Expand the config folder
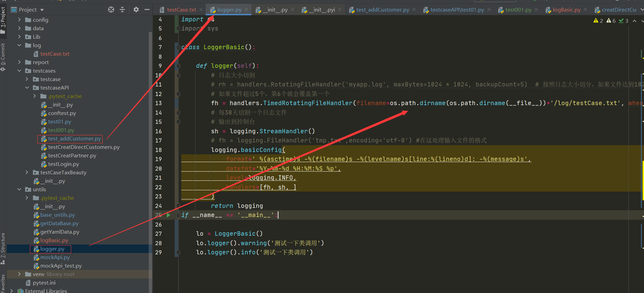This screenshot has height=293, width=644. (19, 20)
